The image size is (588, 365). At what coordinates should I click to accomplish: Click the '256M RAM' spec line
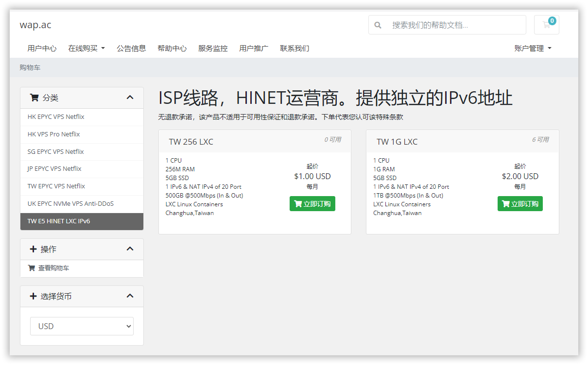tap(180, 169)
